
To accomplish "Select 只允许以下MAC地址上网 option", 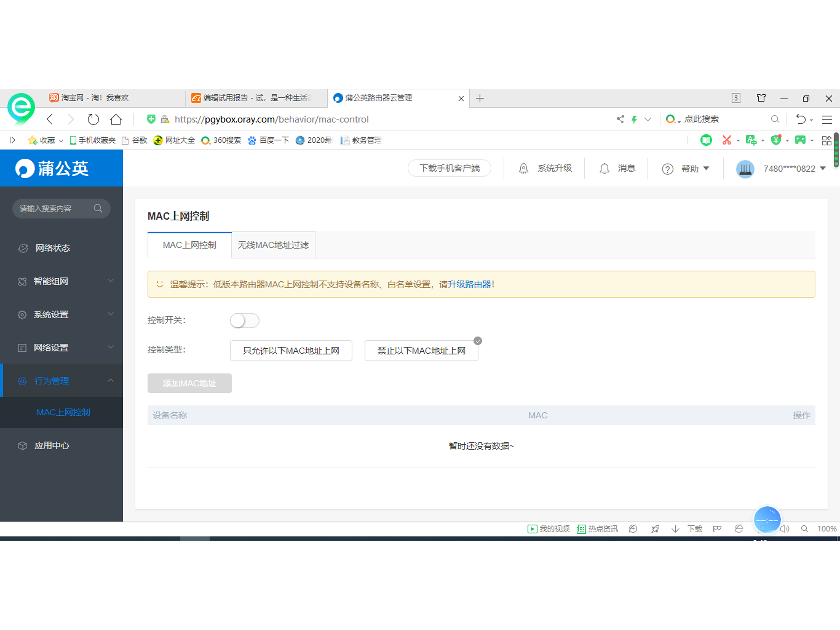I will [x=291, y=350].
